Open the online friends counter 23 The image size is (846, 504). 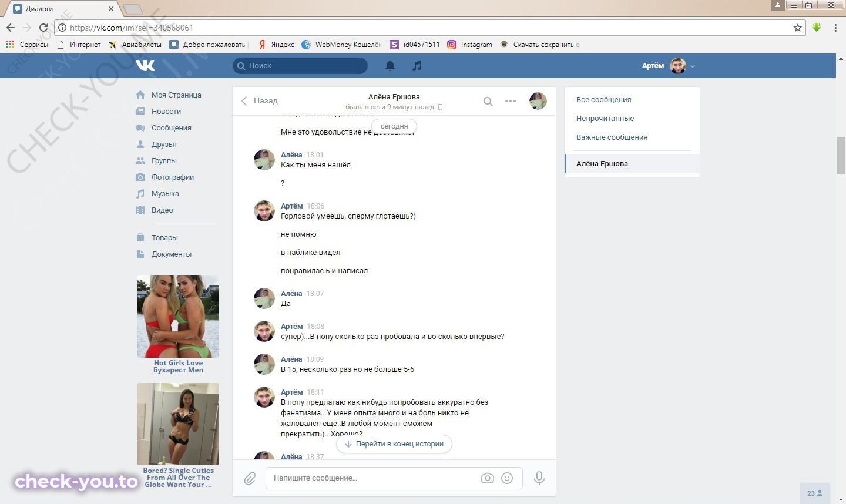815,493
